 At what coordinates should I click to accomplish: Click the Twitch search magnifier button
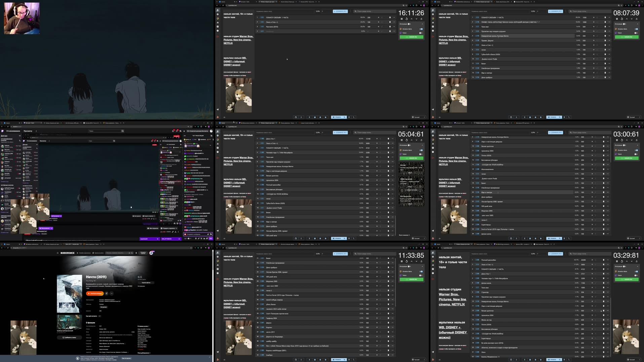pos(122,131)
